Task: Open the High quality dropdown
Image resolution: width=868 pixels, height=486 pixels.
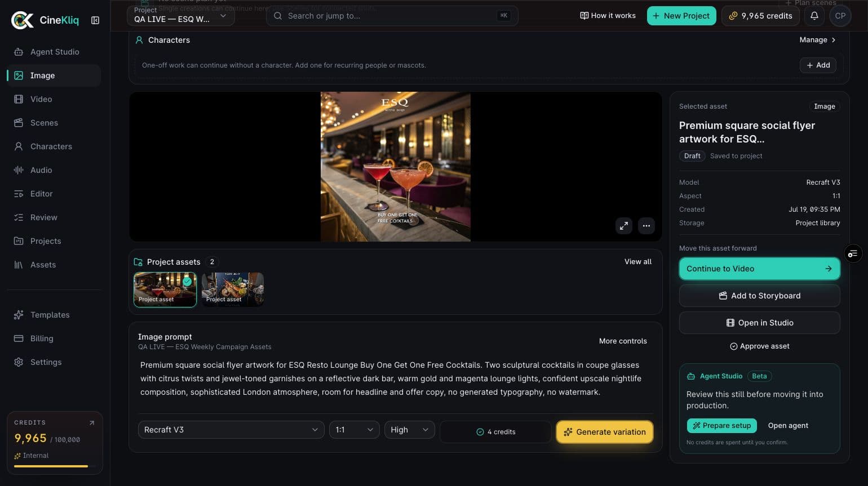Action: click(410, 430)
